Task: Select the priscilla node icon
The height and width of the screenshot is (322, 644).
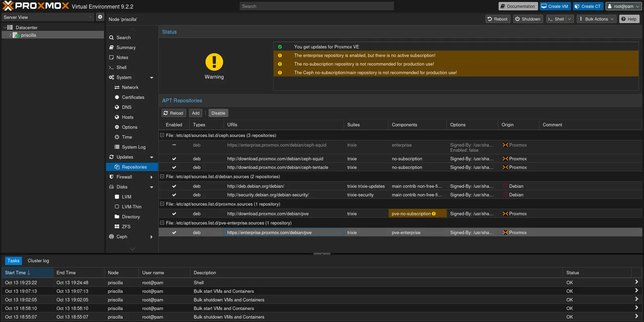Action: click(16, 35)
